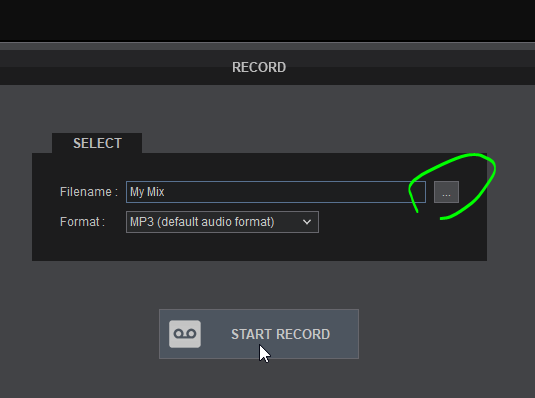Image resolution: width=535 pixels, height=398 pixels.
Task: Open file browser via the three-dots button
Action: pyautogui.click(x=446, y=192)
